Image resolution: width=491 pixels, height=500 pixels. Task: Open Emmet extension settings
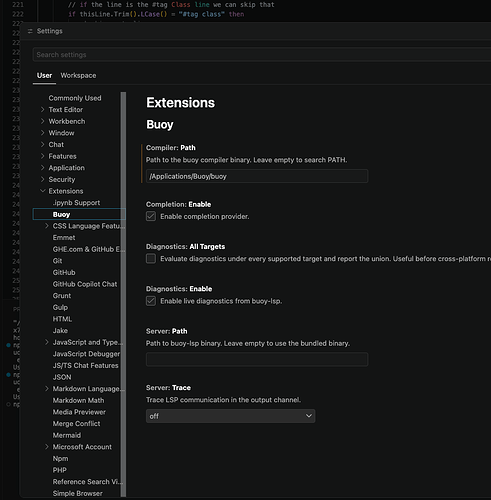64,238
